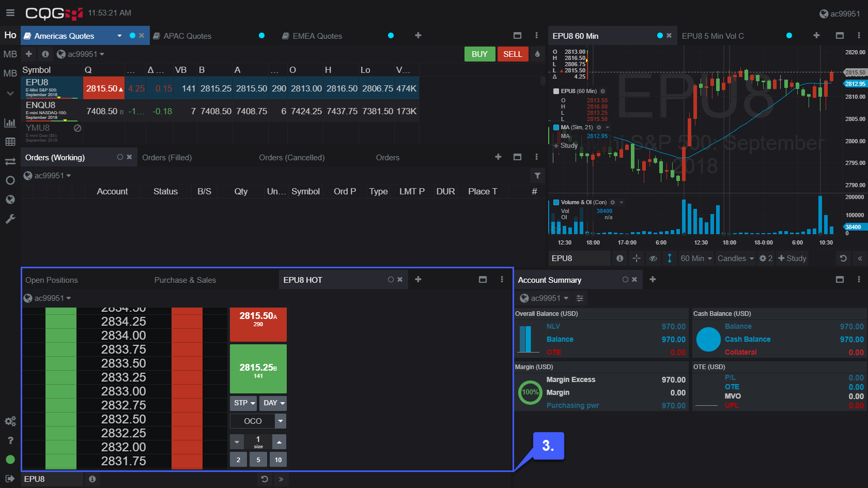The width and height of the screenshot is (868, 488).
Task: Toggle study visibility with the eye icon
Action: 653,258
